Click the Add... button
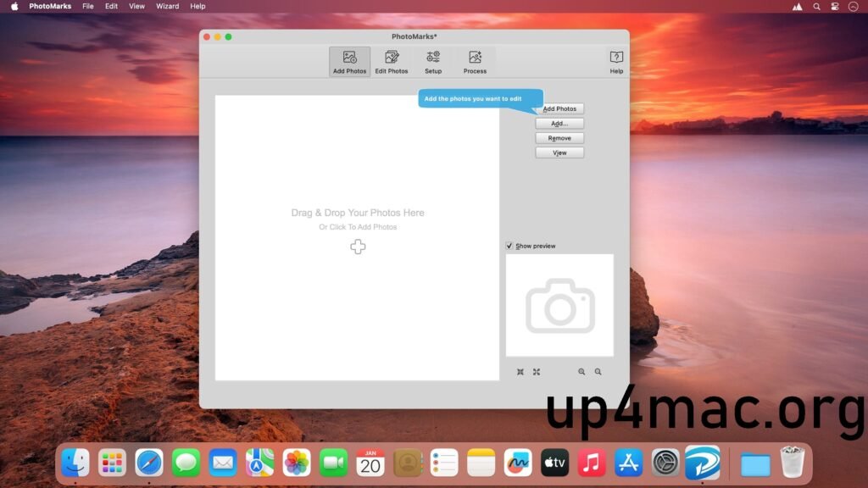The height and width of the screenshot is (488, 868). click(559, 123)
